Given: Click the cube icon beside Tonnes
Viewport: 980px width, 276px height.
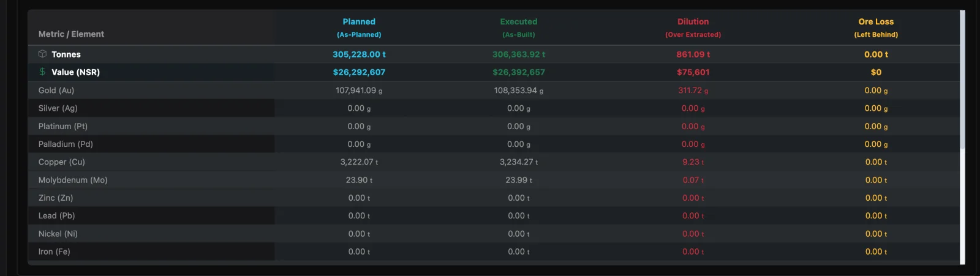Looking at the screenshot, I should (x=42, y=54).
